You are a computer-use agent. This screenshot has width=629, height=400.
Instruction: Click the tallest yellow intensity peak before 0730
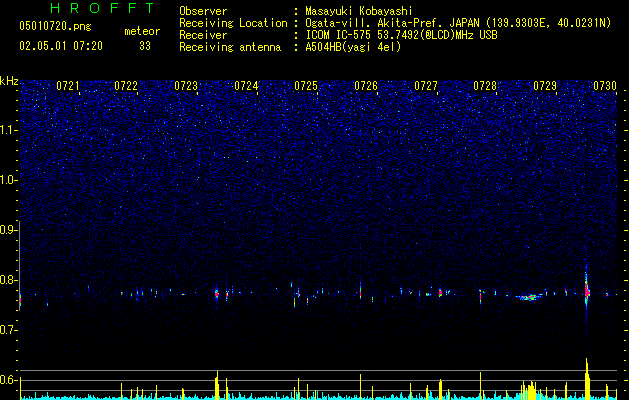(587, 378)
